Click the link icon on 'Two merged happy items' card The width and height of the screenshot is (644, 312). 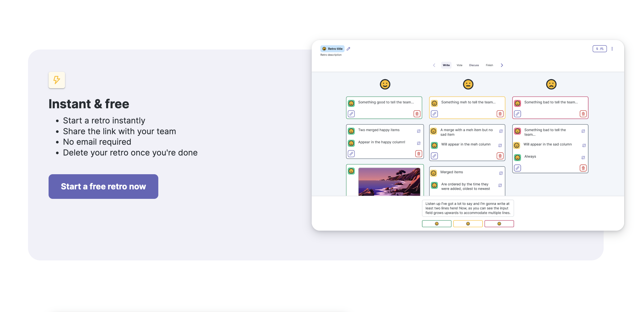pos(351,154)
